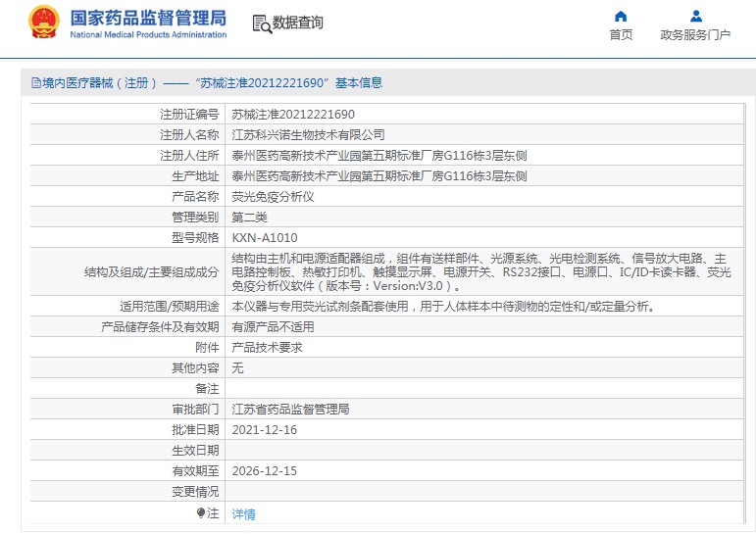
Task: Click the National Medical Products Administration subtitle
Action: point(148,34)
